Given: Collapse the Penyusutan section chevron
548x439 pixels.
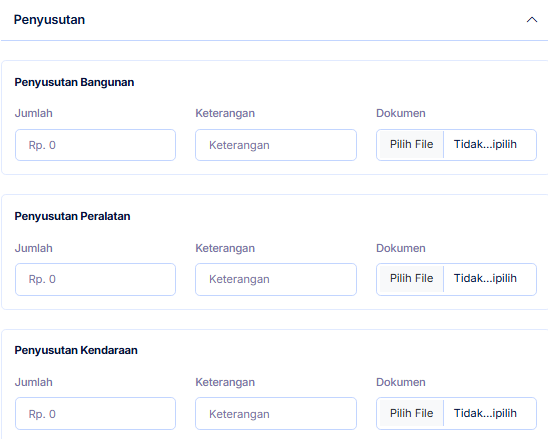Looking at the screenshot, I should pos(532,20).
